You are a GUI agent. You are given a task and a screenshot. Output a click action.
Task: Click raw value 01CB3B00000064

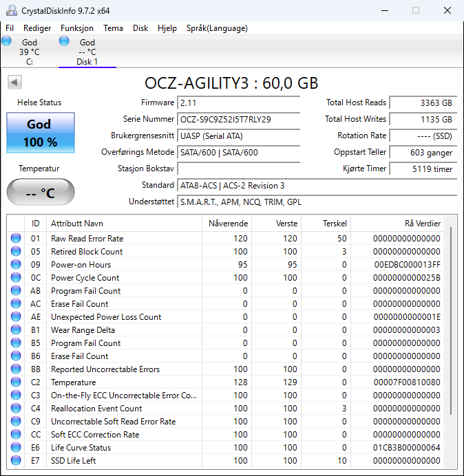[407, 448]
